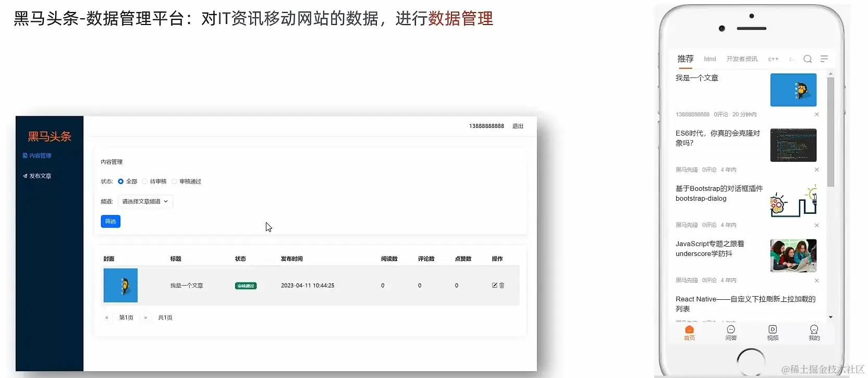Click the 标题 column header
This screenshot has width=868, height=378.
click(176, 259)
